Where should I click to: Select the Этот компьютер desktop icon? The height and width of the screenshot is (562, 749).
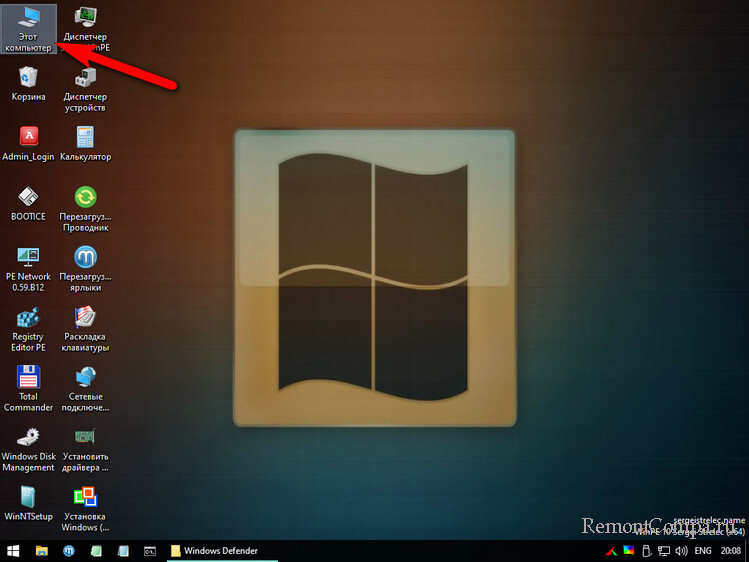click(28, 29)
